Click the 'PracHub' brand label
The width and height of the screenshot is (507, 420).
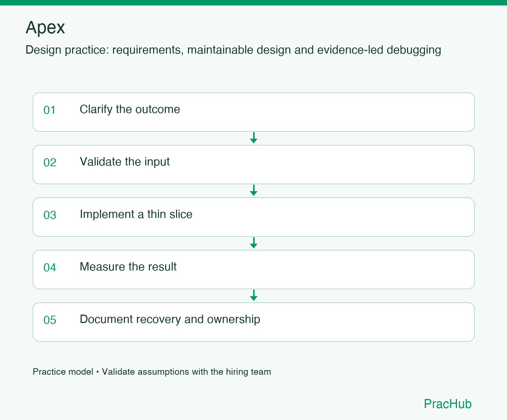(448, 404)
